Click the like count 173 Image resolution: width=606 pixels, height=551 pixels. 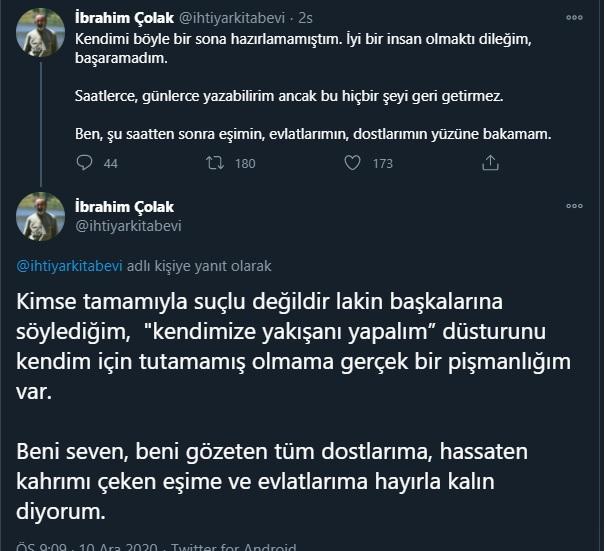click(382, 164)
